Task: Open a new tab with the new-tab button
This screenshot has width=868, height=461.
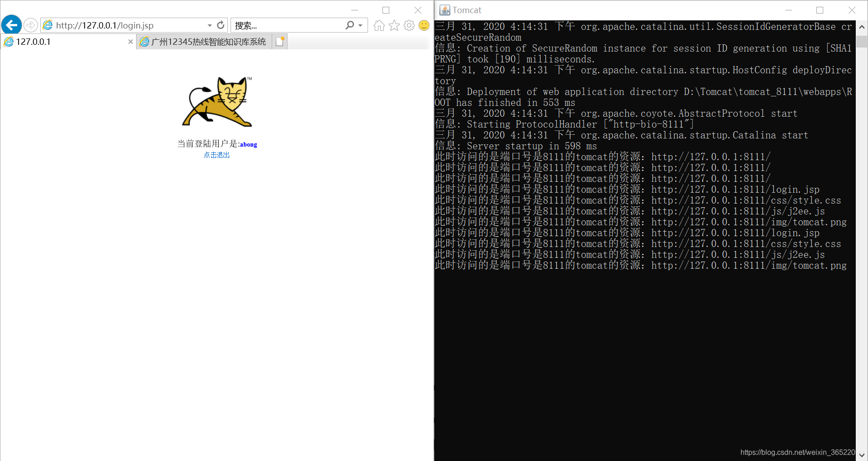Action: pyautogui.click(x=280, y=42)
